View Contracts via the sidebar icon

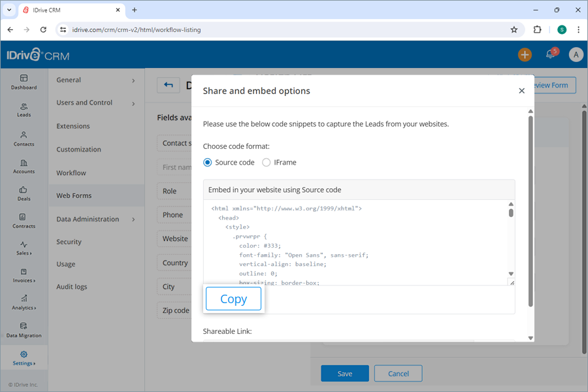click(x=24, y=222)
